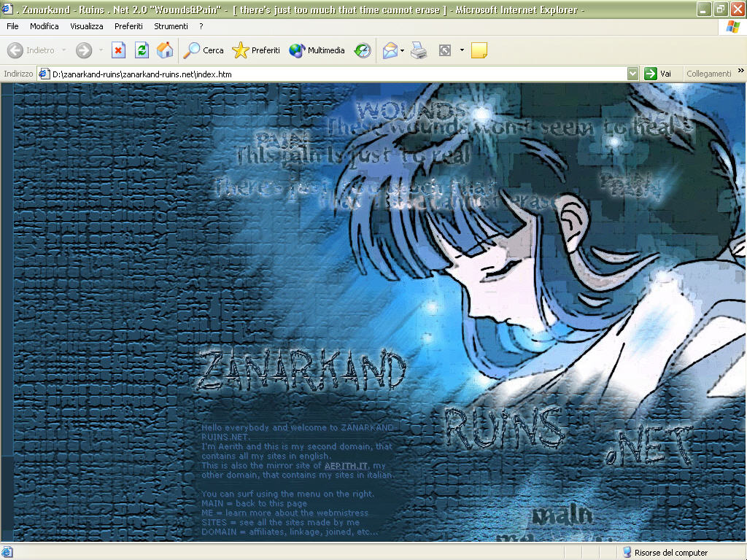
Task: Follow the AERITH.IT link
Action: coord(346,466)
